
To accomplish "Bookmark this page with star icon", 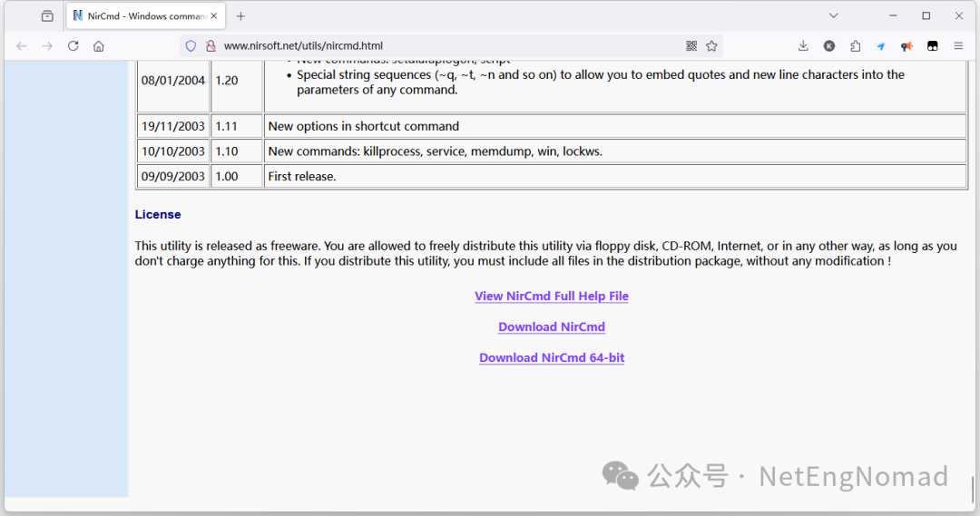I will point(711,45).
